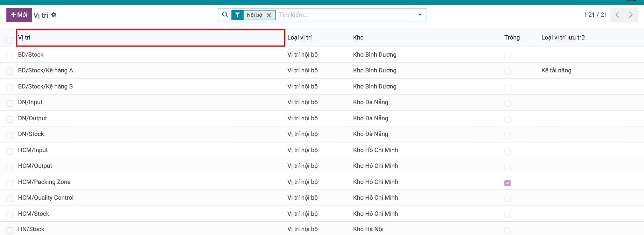Select the DN/Input row checkbox
This screenshot has height=235, width=644.
coord(10,104)
